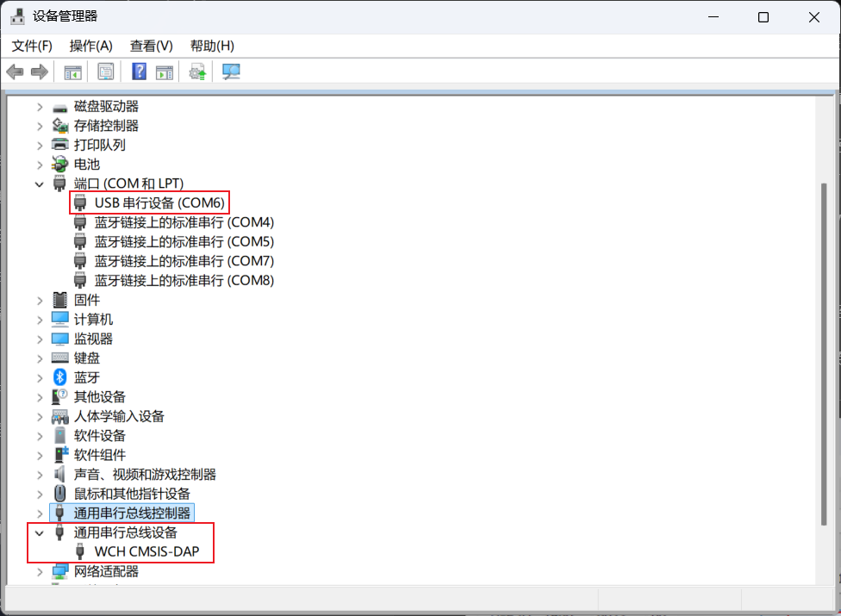Click the Back arrow toolbar button
Viewport: 841px width, 616px height.
point(15,72)
